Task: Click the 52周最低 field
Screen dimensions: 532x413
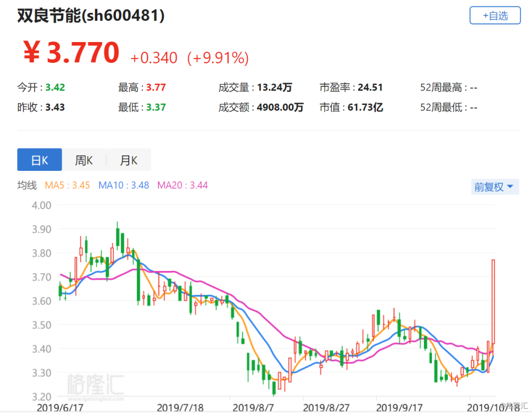Action: point(448,107)
